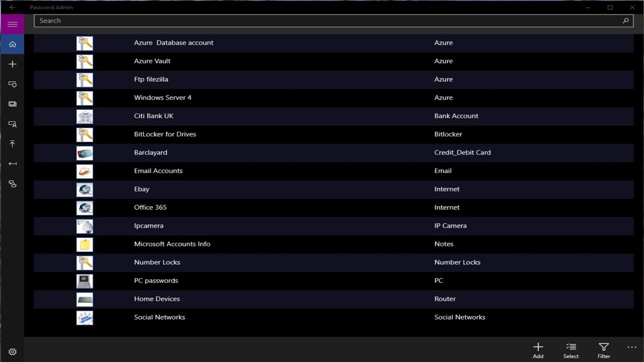Image resolution: width=644 pixels, height=362 pixels.
Task: Click the envelope icon for Email Accounts
Action: [x=85, y=171]
